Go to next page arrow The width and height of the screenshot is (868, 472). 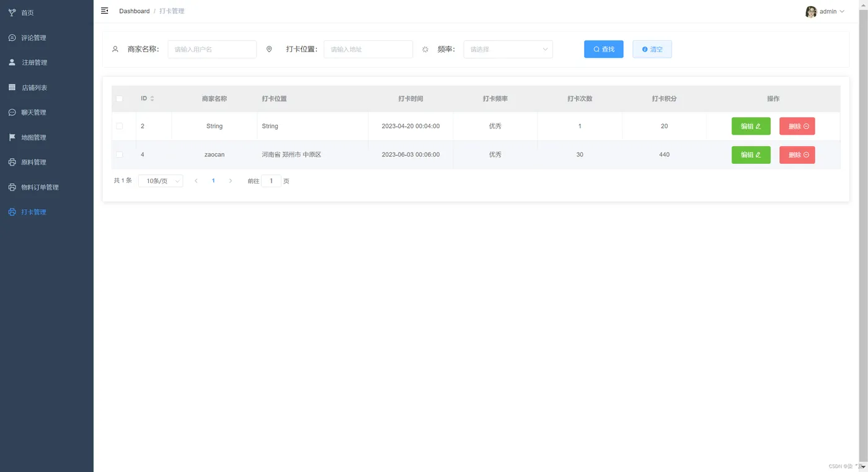(x=231, y=180)
